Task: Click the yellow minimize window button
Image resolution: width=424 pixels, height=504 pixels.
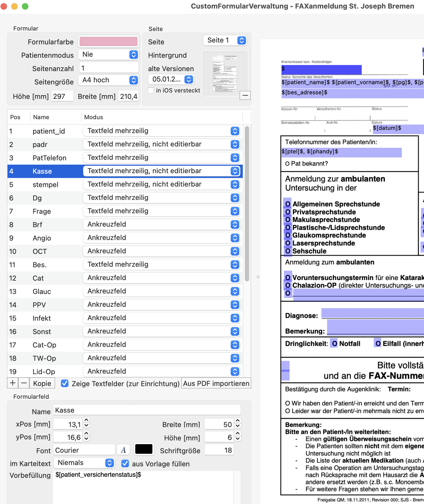Action: pyautogui.click(x=14, y=6)
